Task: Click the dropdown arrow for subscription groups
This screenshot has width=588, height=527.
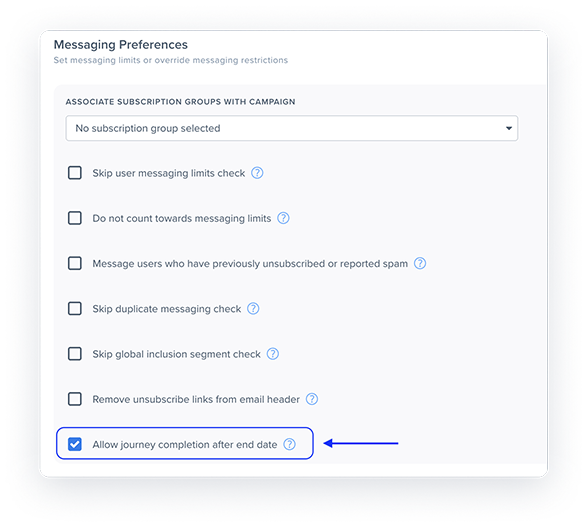Action: [508, 128]
